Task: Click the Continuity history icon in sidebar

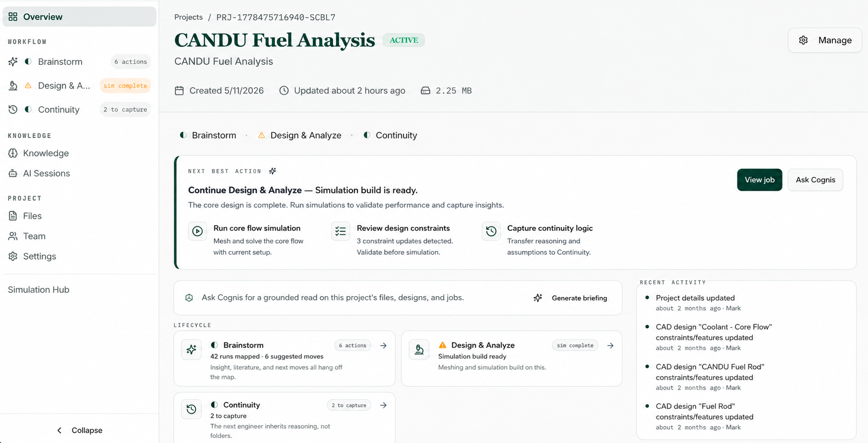Action: tap(13, 109)
